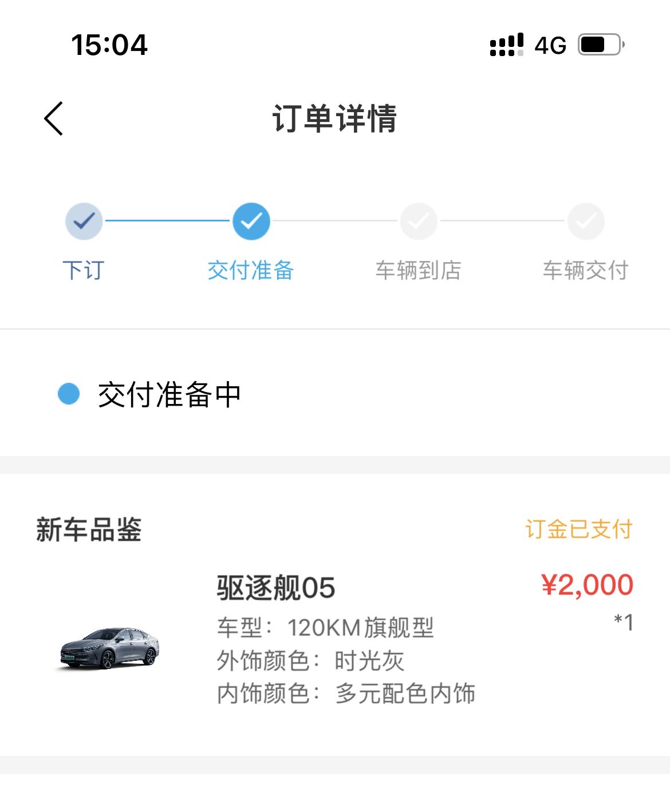Open the 驱逐舰05 product title
This screenshot has width=670, height=812.
point(276,588)
